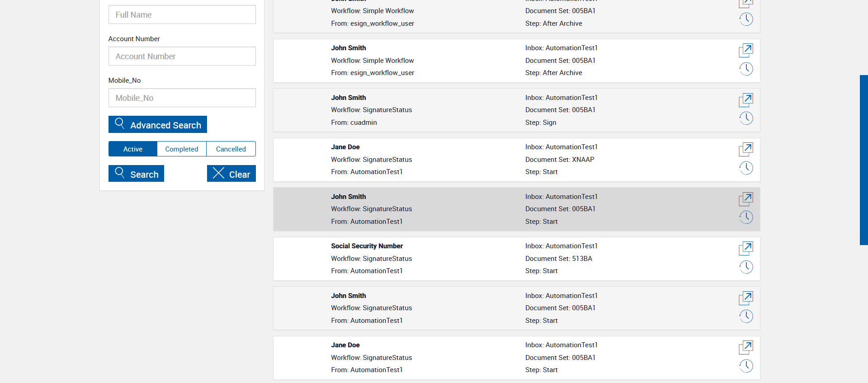Click into the Account Number field
Viewport: 868px width, 383px height.
(182, 56)
